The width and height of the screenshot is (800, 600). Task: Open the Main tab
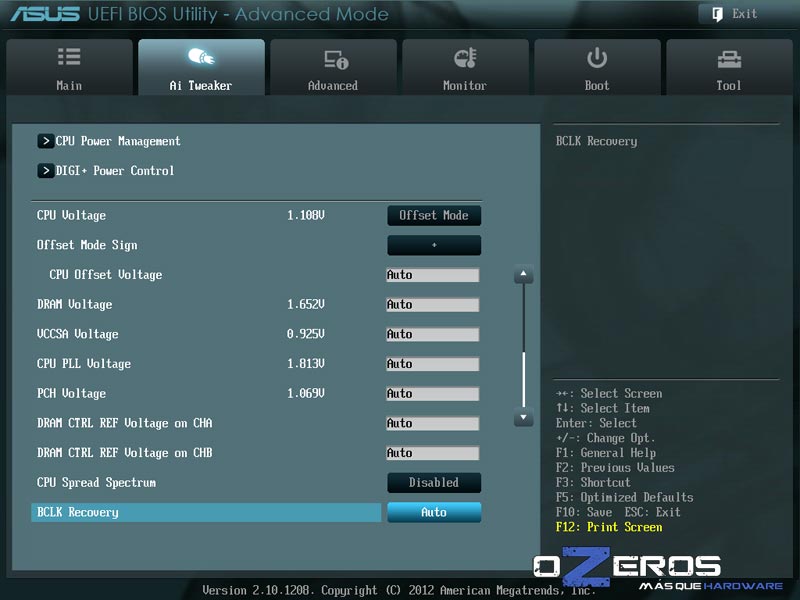pos(69,67)
